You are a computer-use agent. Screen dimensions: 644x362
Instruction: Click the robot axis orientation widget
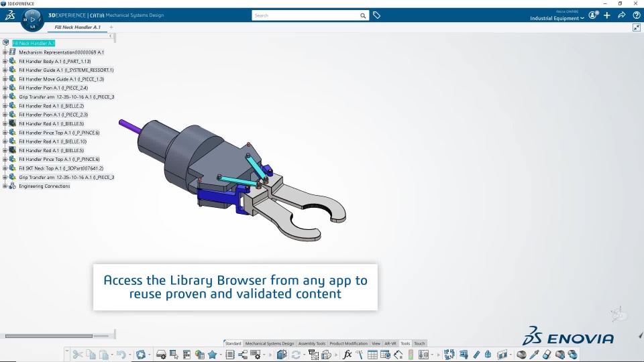pos(619,315)
